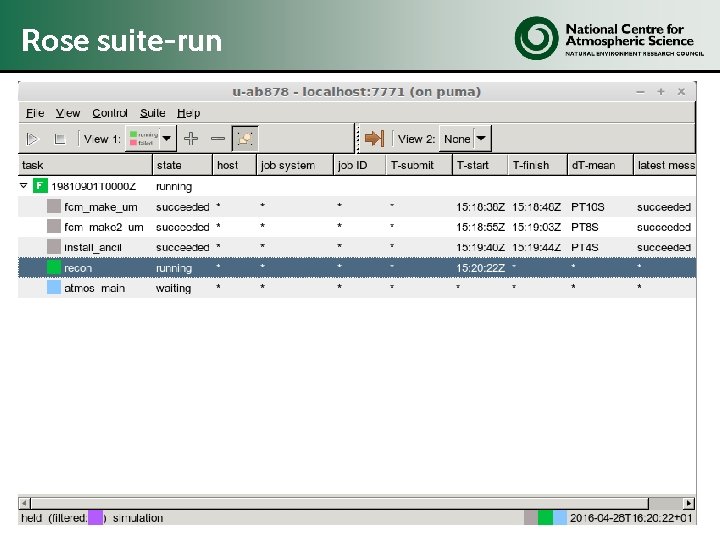Click green running icon of recon task

pyautogui.click(x=54, y=267)
